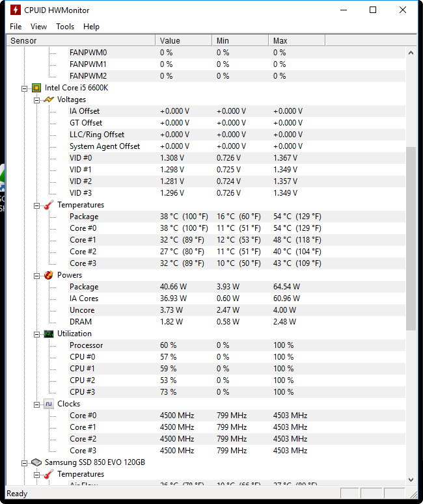Click the Samsung SSD 850 EVO 120GB label
423x504 pixels.
(x=95, y=462)
